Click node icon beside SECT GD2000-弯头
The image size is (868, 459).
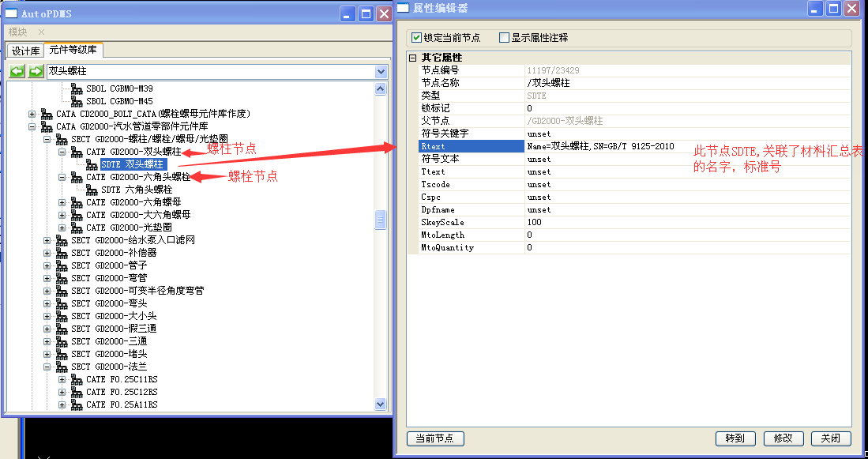tap(62, 303)
